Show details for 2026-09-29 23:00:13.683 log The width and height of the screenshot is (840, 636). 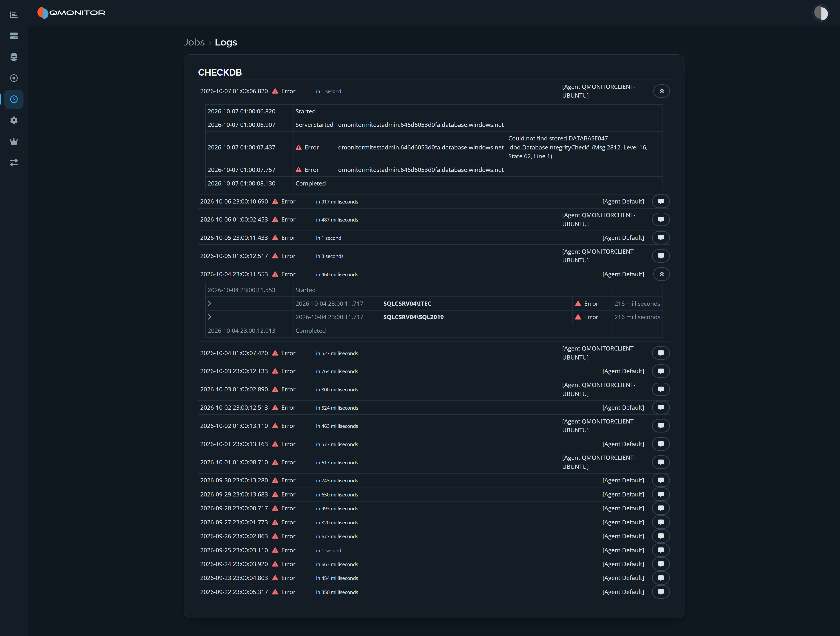[661, 494]
